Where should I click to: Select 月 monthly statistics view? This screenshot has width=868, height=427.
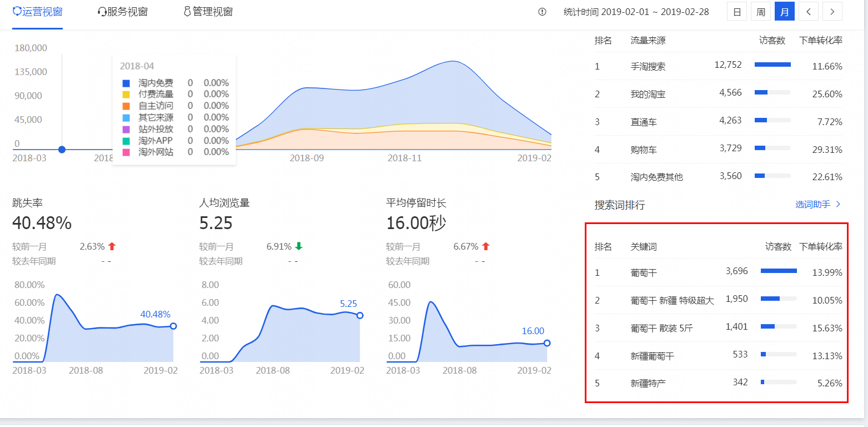tap(784, 12)
